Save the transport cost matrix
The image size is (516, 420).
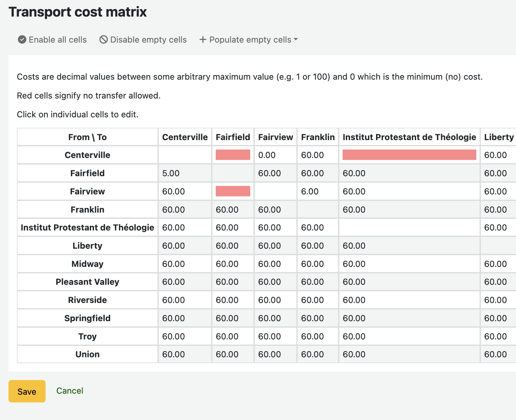(x=27, y=391)
